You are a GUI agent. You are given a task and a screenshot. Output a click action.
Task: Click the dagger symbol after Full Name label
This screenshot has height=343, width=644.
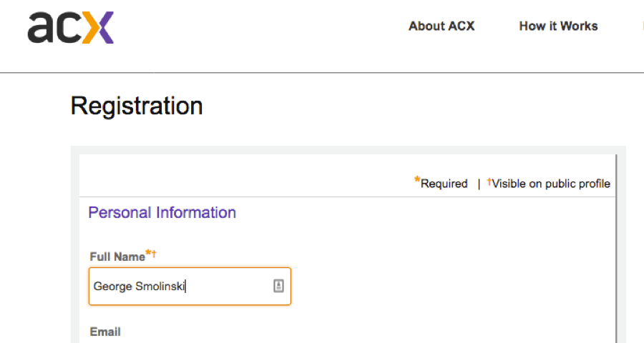pos(155,254)
